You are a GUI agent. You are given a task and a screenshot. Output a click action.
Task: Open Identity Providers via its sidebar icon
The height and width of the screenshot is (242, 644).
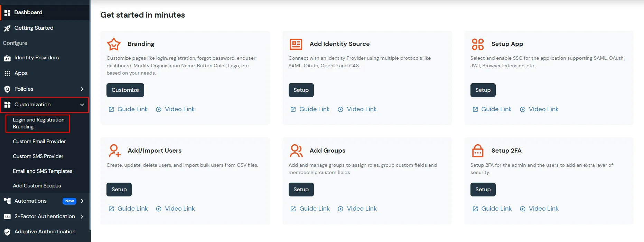pos(7,58)
